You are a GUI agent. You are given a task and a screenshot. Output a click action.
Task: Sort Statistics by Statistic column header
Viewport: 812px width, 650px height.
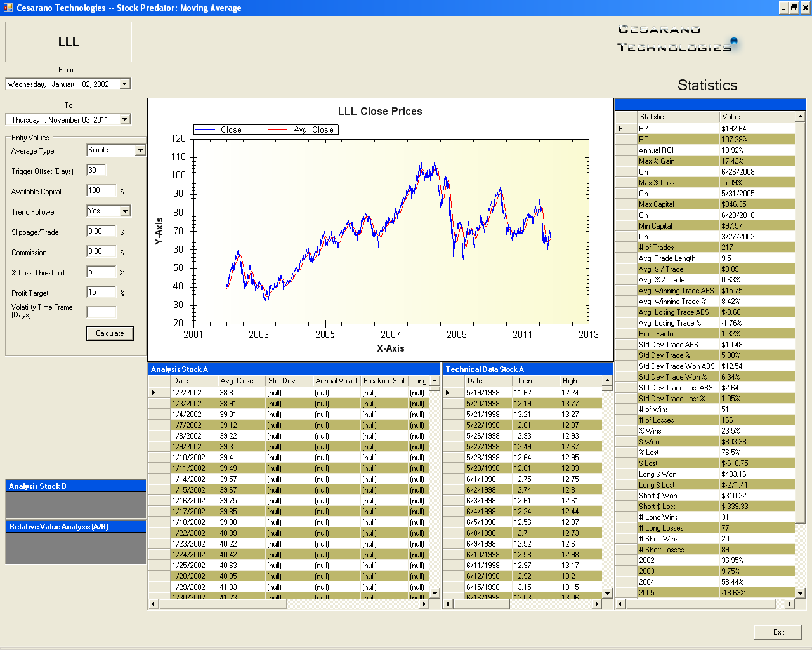(678, 117)
